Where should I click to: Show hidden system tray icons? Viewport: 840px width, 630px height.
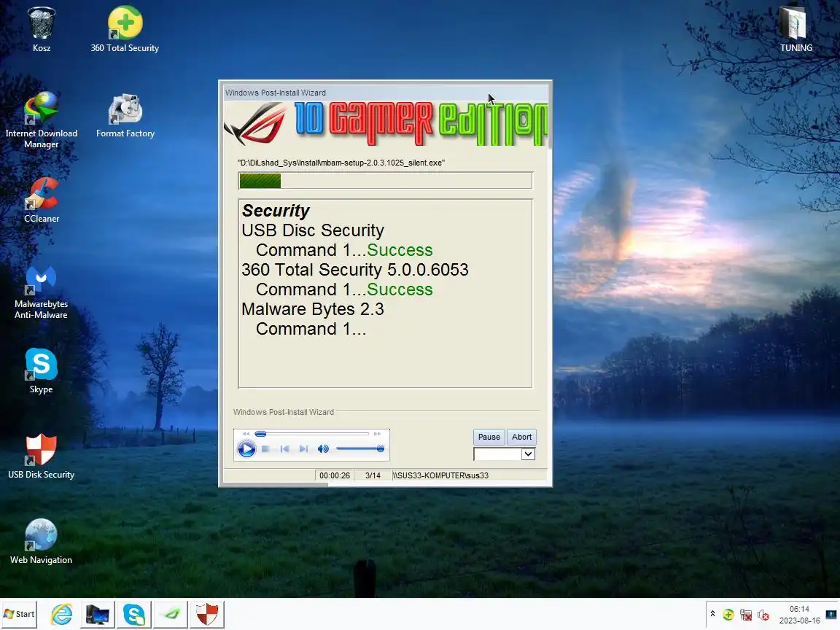pos(712,614)
